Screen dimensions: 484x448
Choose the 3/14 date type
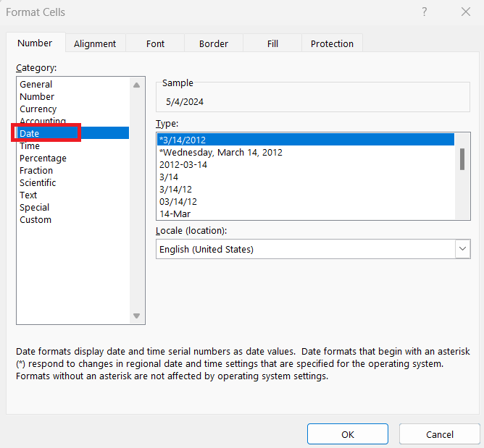[x=306, y=177]
